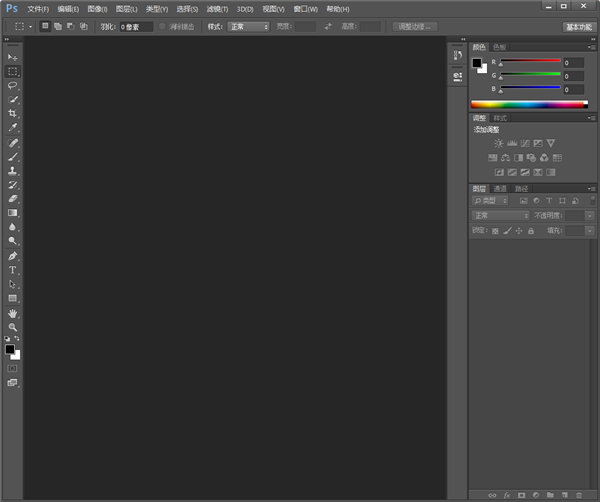Click the 羽化 feather input field

[136, 26]
